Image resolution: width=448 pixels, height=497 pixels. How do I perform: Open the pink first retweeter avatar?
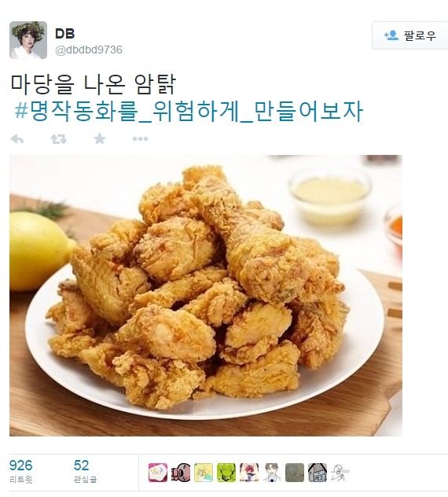pyautogui.click(x=158, y=473)
